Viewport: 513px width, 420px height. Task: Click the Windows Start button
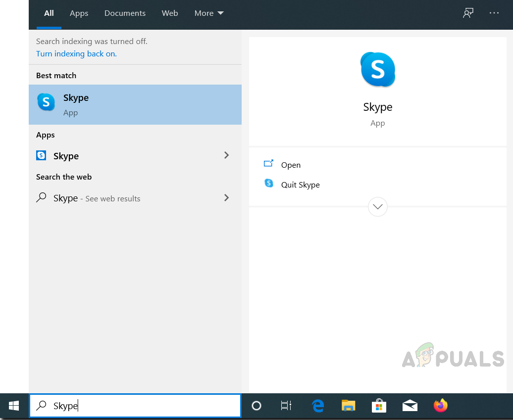pyautogui.click(x=14, y=406)
